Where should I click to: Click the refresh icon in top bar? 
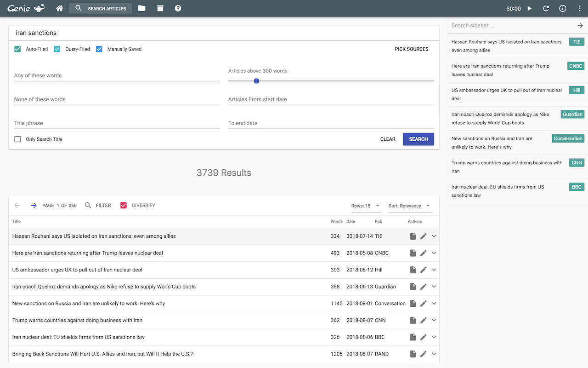click(546, 8)
